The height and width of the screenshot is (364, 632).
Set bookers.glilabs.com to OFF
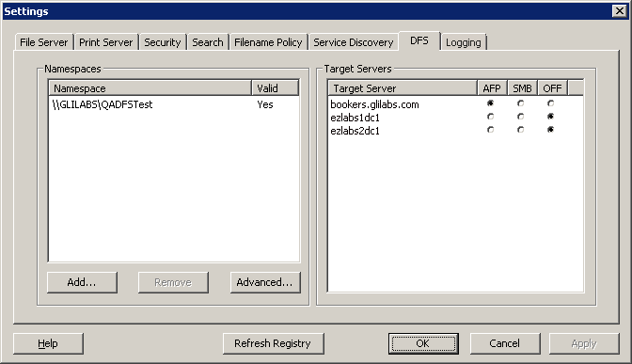550,103
